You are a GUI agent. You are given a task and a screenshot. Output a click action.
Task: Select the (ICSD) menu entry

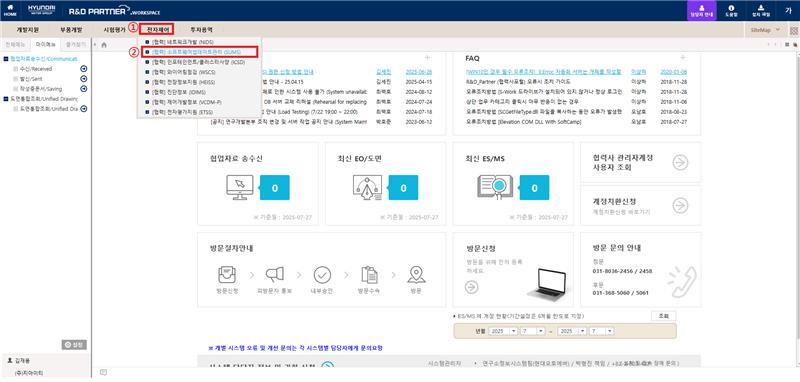[199, 62]
